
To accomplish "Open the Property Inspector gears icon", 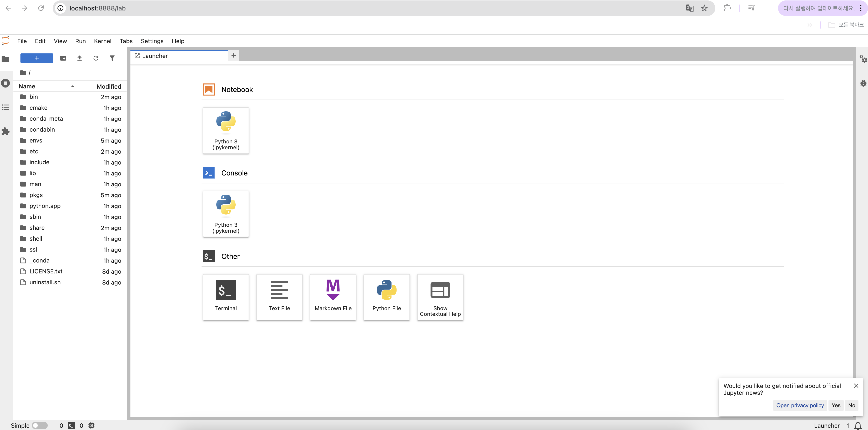I will (x=863, y=59).
